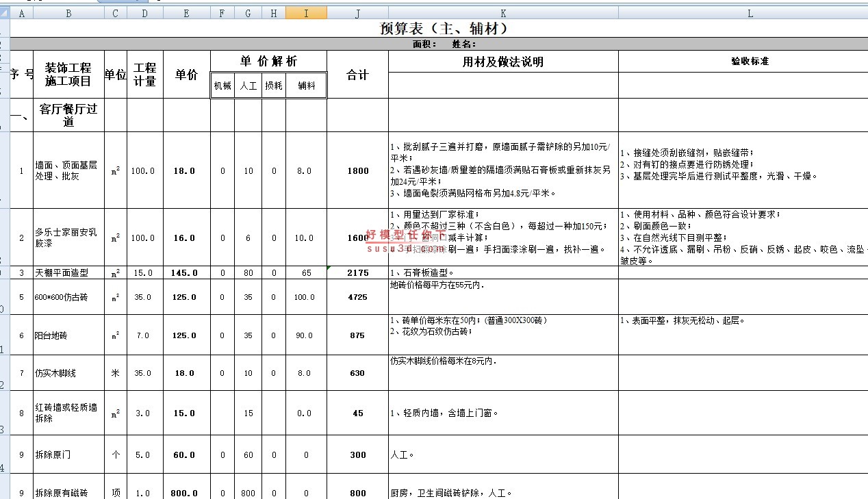This screenshot has height=499, width=868.
Task: Select column G header
Action: 248,13
